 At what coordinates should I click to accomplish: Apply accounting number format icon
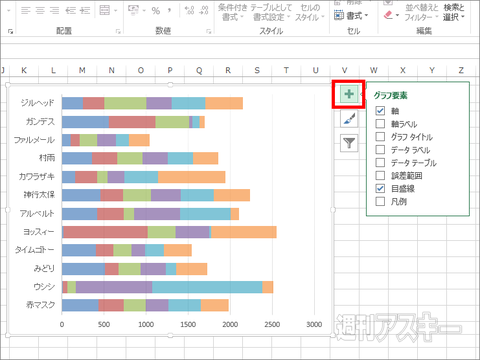134,10
